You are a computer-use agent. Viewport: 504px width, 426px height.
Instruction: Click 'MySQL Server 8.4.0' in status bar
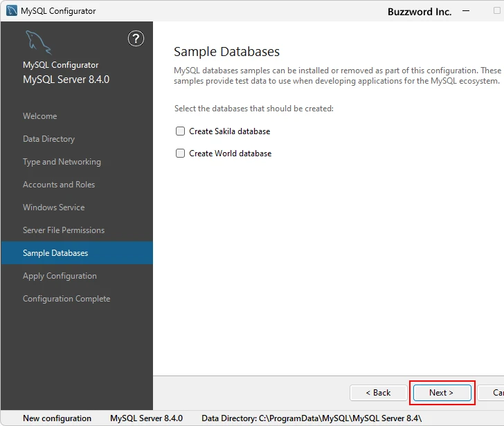tap(146, 418)
